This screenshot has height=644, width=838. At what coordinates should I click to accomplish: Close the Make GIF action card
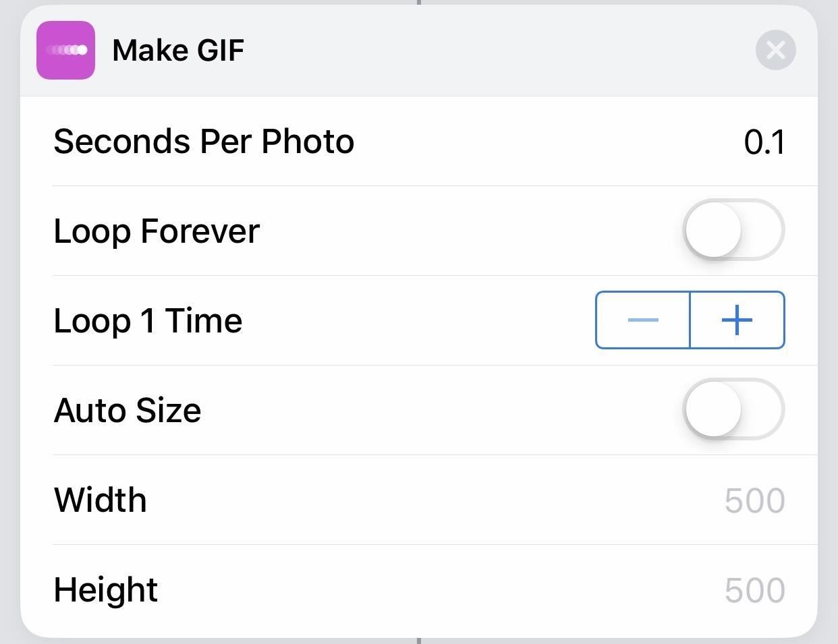pyautogui.click(x=775, y=49)
